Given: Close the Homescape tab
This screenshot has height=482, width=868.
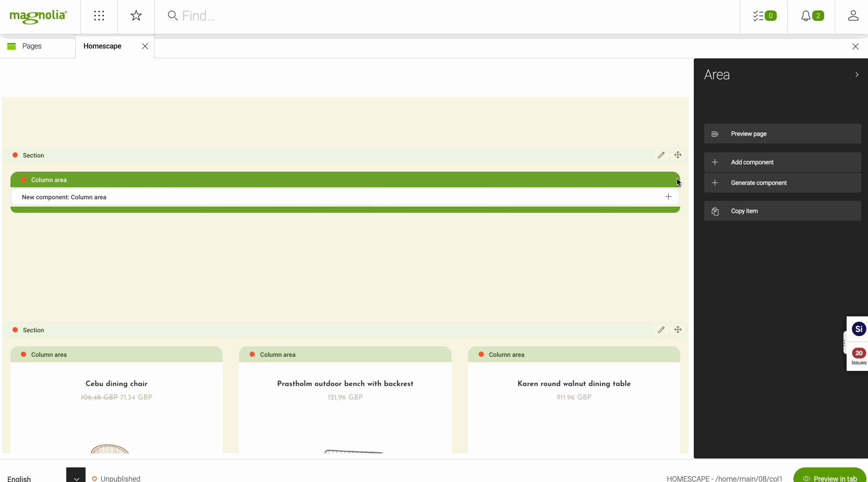Looking at the screenshot, I should [x=145, y=46].
